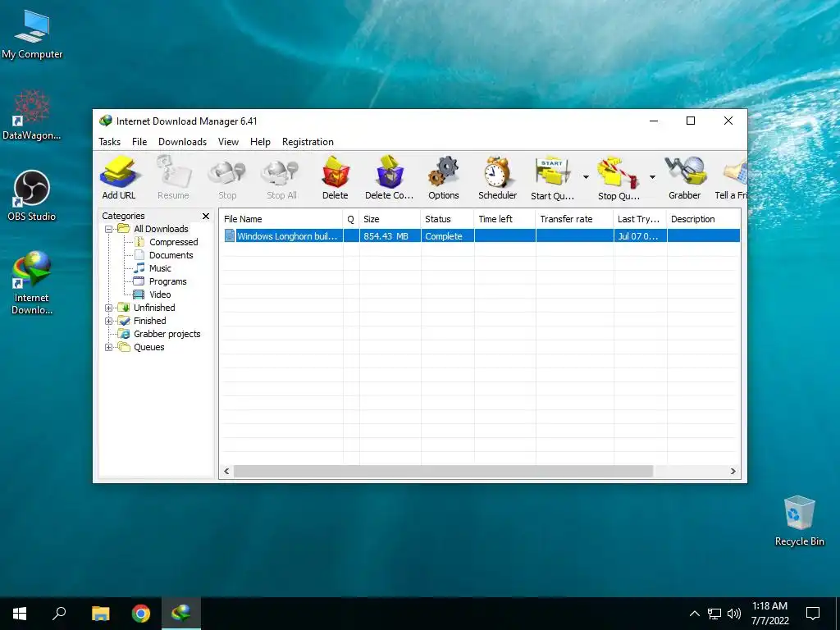Sort by Last Try column header
The image size is (840, 630).
point(640,219)
